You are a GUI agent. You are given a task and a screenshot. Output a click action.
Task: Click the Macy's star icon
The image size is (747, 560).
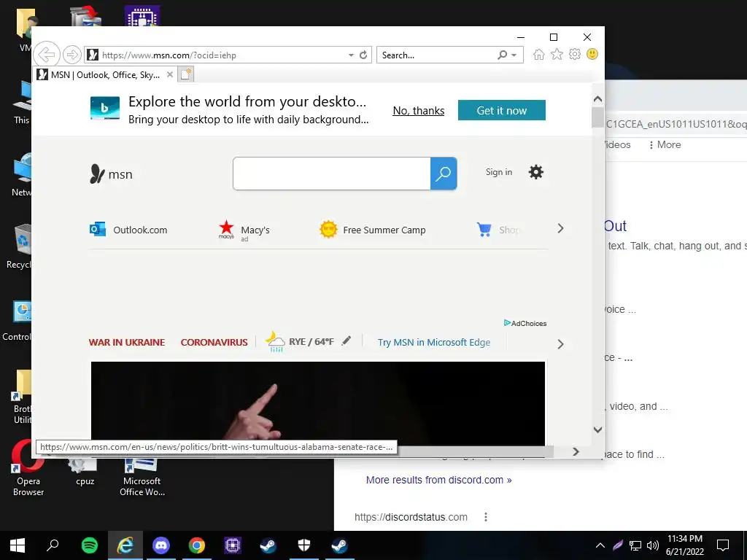(x=226, y=229)
